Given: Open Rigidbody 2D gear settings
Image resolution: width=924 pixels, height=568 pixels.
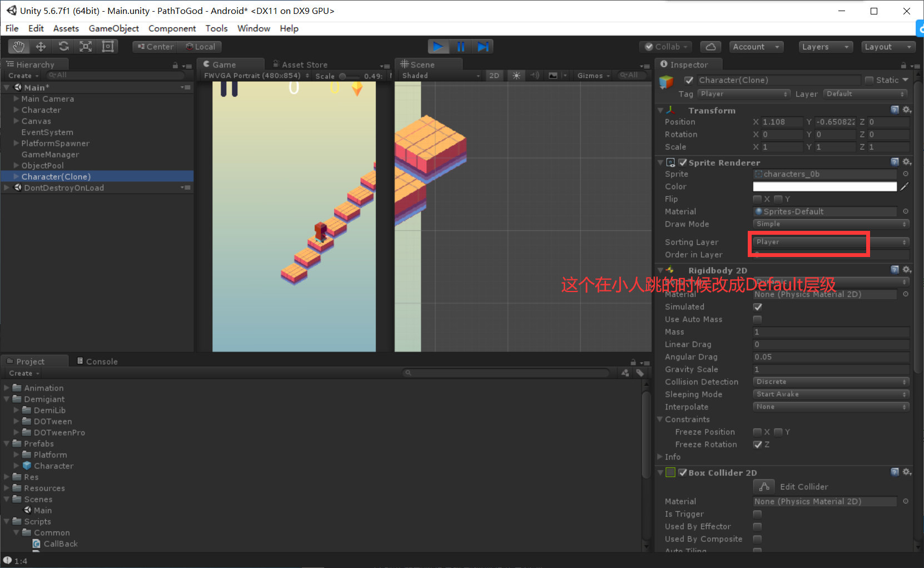Looking at the screenshot, I should [907, 270].
